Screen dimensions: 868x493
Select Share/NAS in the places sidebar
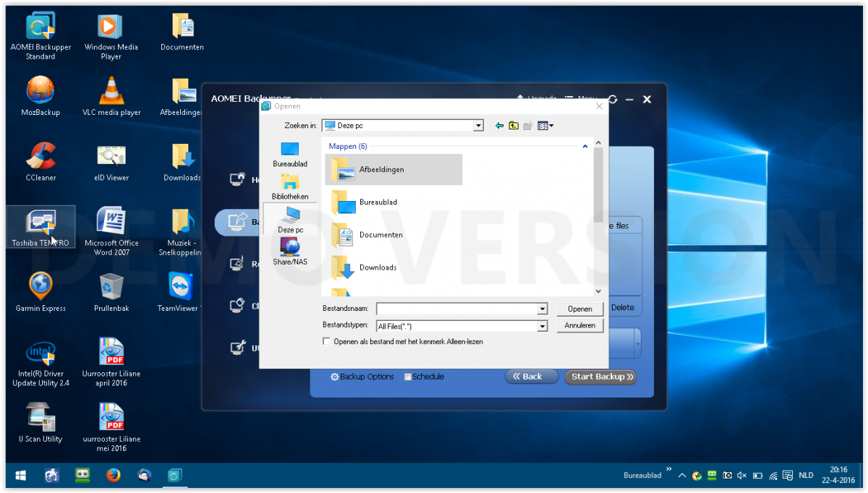[290, 252]
